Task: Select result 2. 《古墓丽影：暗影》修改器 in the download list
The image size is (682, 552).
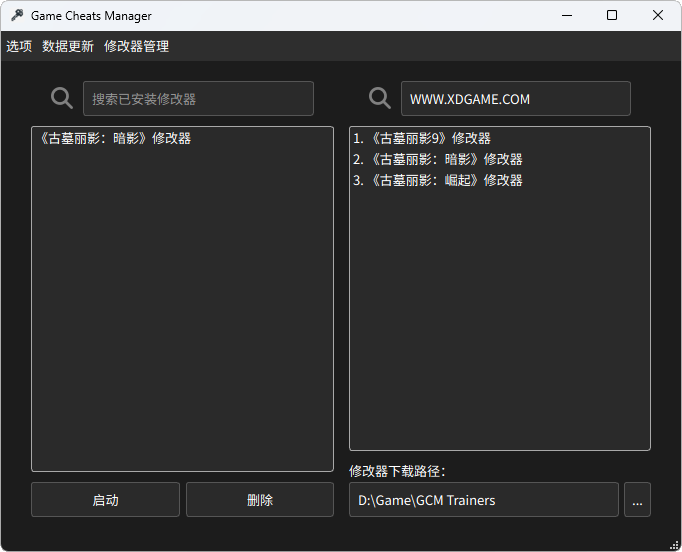Action: pos(438,160)
